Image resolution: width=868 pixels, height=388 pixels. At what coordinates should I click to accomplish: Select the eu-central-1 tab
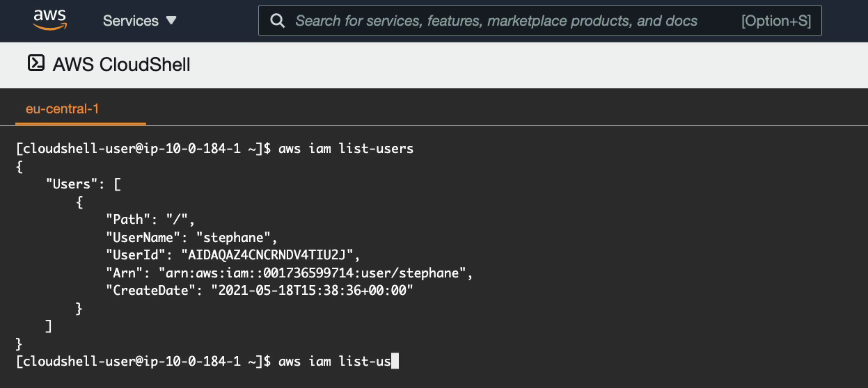[63, 109]
